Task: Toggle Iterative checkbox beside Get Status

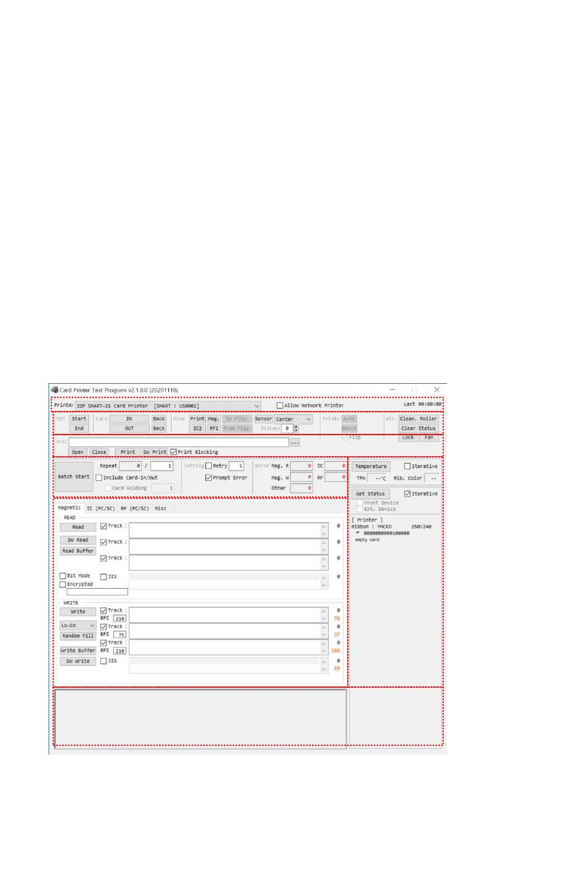Action: [x=407, y=493]
